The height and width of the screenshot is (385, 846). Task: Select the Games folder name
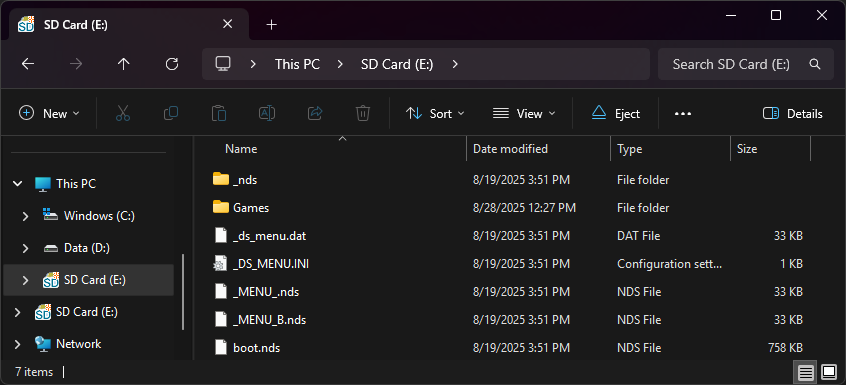pos(251,208)
